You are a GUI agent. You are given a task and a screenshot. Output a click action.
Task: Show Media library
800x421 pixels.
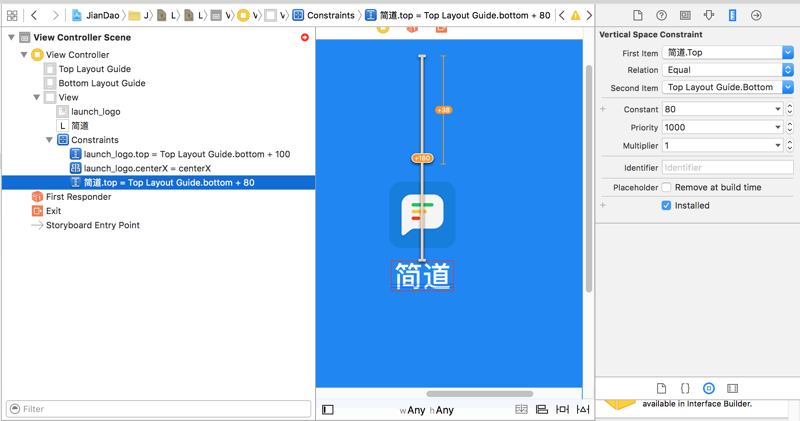pos(732,388)
